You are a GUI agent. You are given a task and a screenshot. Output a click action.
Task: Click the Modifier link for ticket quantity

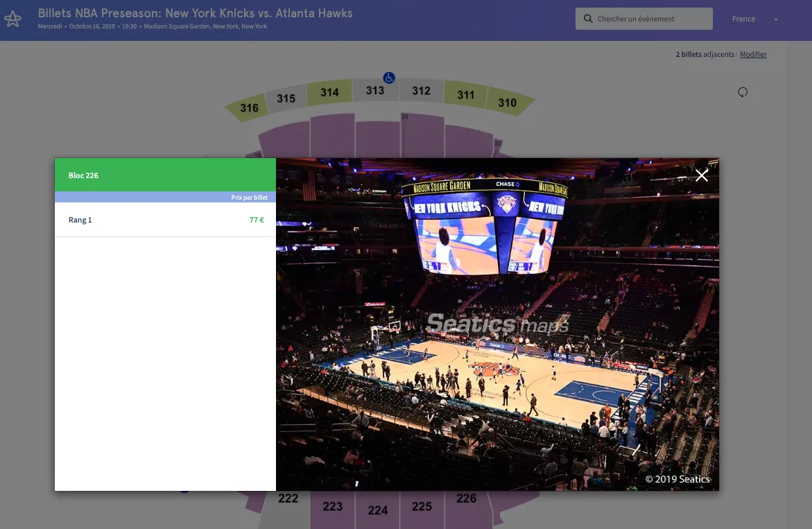[753, 54]
